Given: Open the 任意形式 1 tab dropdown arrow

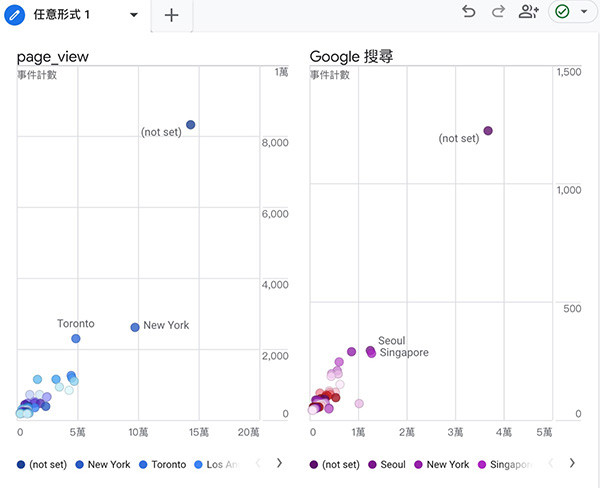Looking at the screenshot, I should [134, 15].
